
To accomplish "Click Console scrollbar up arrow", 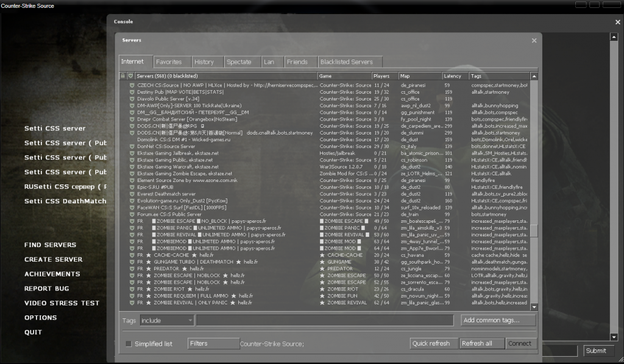I will [x=614, y=37].
